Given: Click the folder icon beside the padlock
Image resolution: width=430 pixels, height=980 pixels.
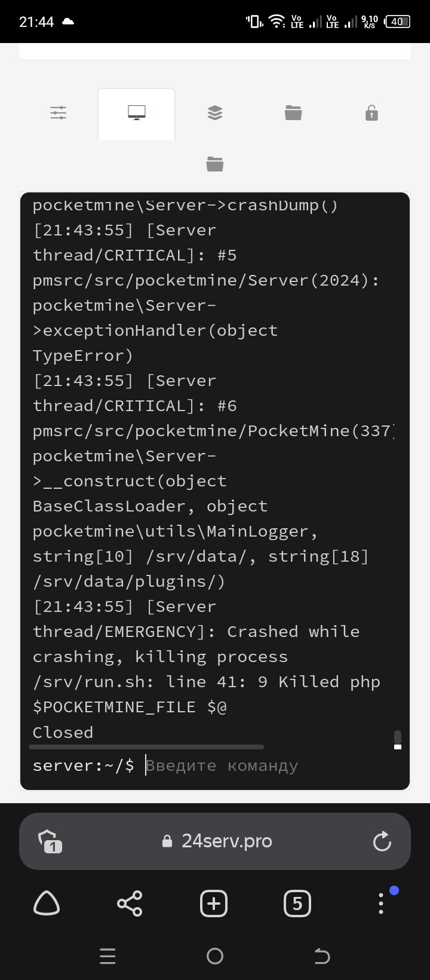Looking at the screenshot, I should pos(293,113).
